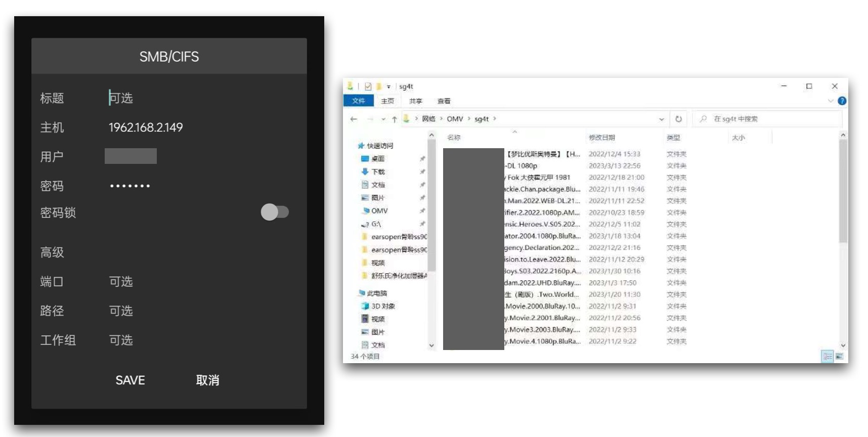Viewport: 868px width, 437px height.
Task: Open 桌面 in quick access
Action: click(x=373, y=159)
